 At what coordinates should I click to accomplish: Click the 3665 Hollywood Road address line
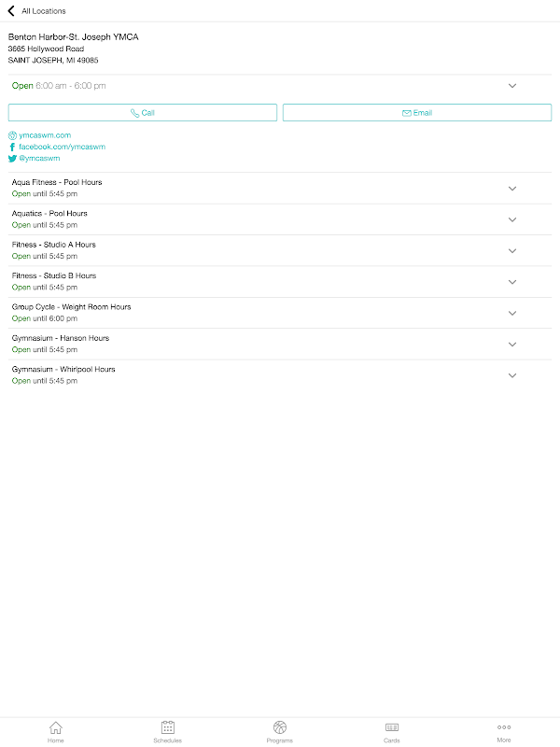pyautogui.click(x=46, y=49)
